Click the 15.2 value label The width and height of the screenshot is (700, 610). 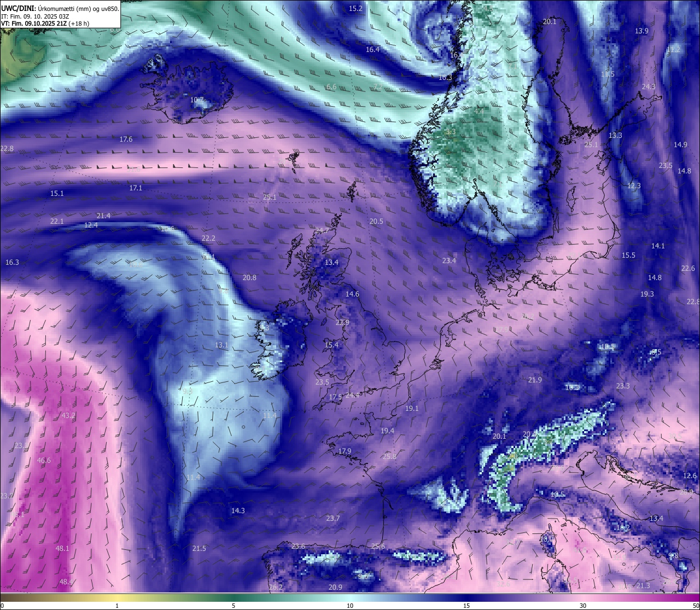[x=355, y=8]
